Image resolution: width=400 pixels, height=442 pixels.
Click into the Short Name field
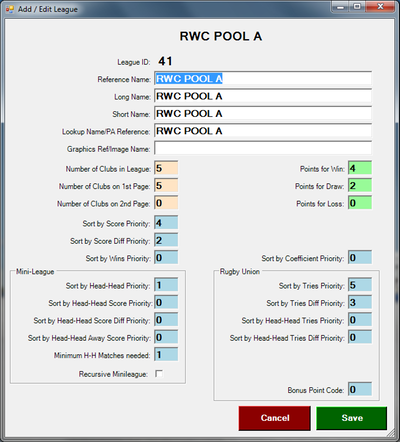click(x=263, y=113)
